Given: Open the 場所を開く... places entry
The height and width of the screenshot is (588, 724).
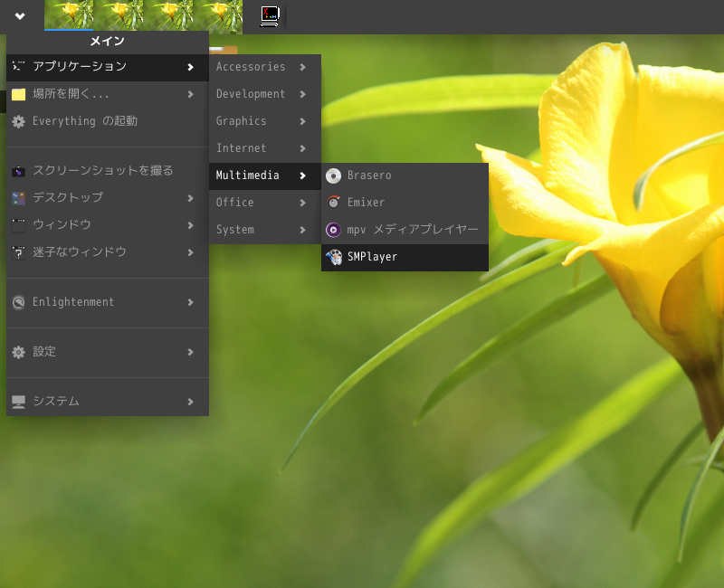Looking at the screenshot, I should 71,94.
